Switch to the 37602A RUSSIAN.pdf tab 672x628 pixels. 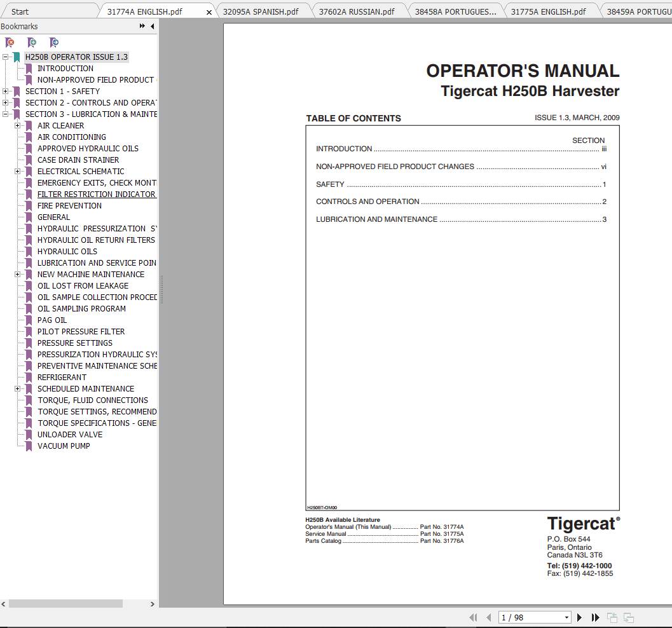coord(356,10)
